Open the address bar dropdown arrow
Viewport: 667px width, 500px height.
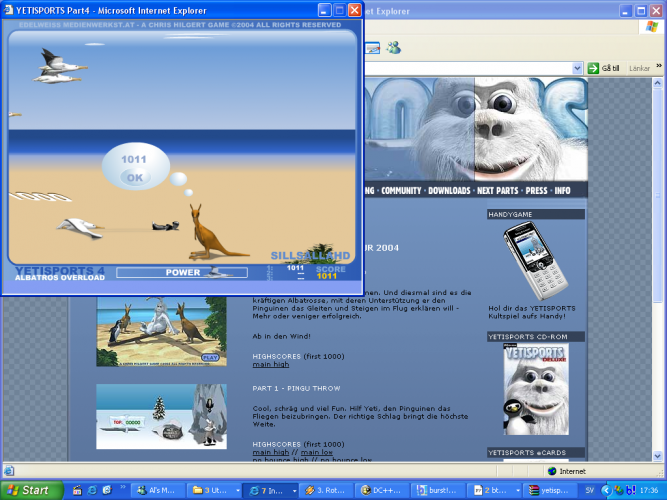click(578, 68)
